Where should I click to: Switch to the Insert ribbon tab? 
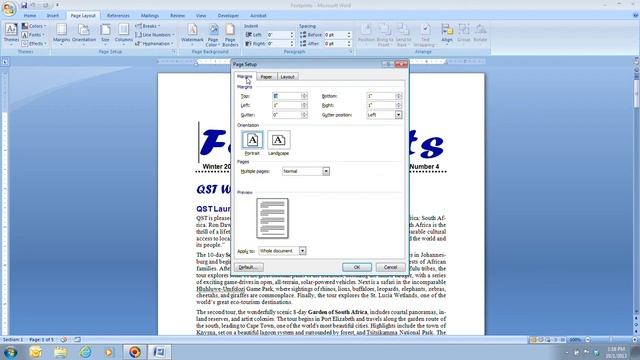pyautogui.click(x=53, y=16)
